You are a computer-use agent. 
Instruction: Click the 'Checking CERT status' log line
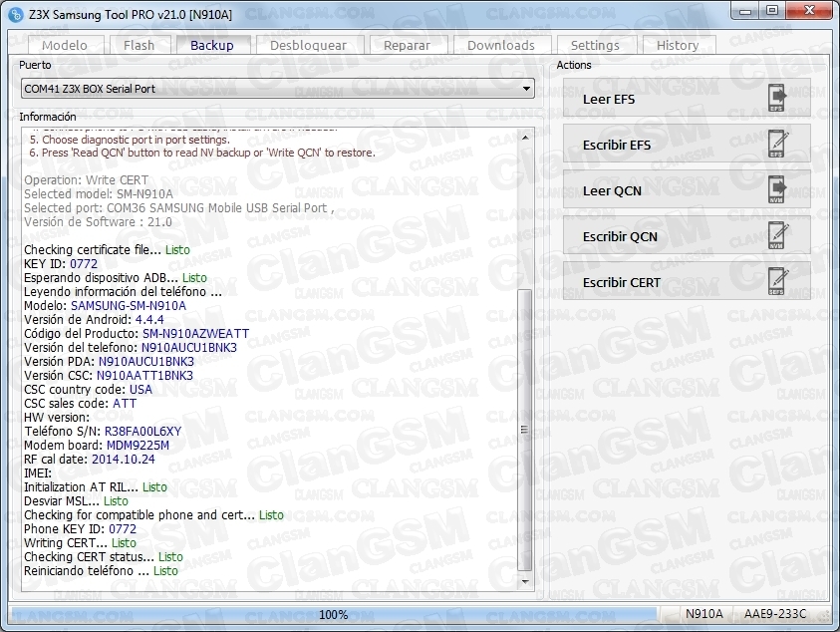tap(104, 556)
